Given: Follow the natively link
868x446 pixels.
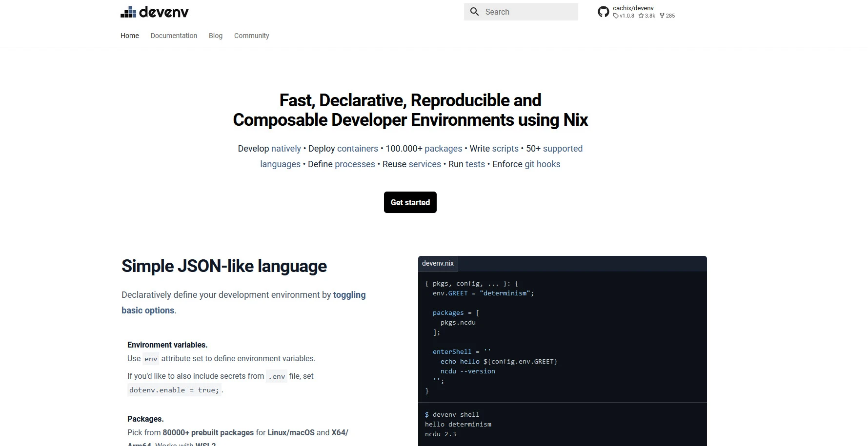Looking at the screenshot, I should [x=286, y=149].
